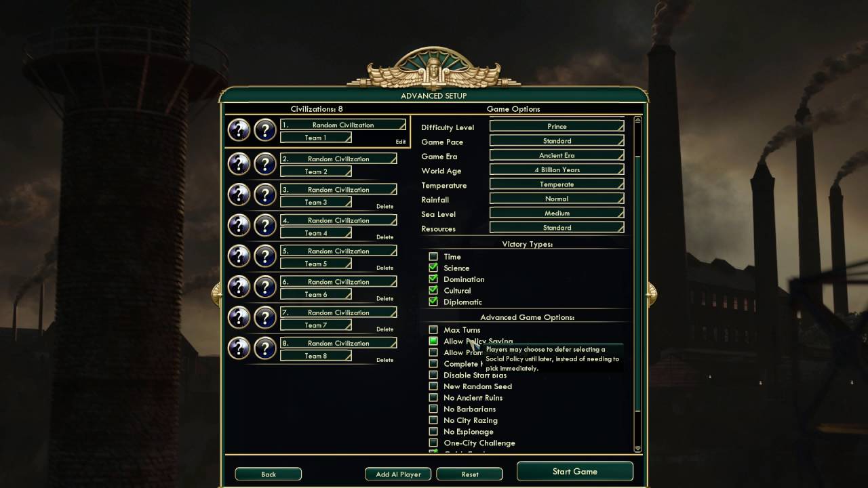
Task: Delete player 6 from the list
Action: [x=384, y=299]
